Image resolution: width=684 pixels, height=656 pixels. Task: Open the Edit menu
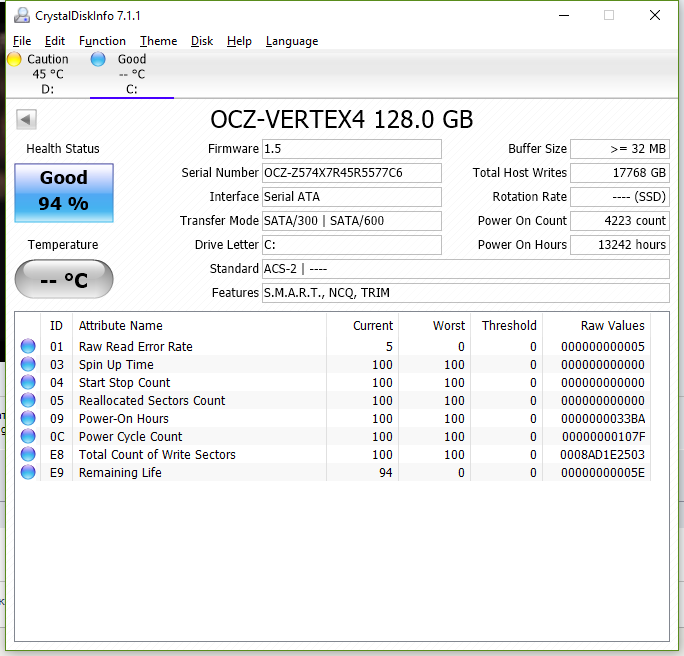55,41
